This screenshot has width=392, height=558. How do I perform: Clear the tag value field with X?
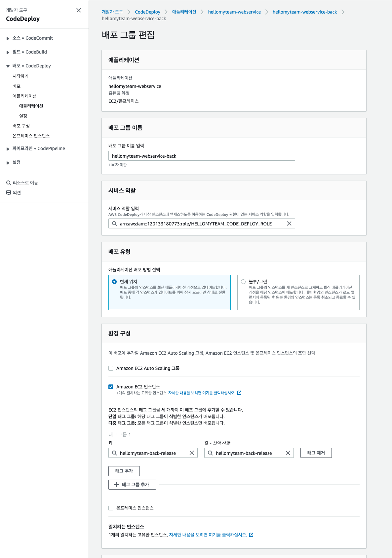(288, 453)
